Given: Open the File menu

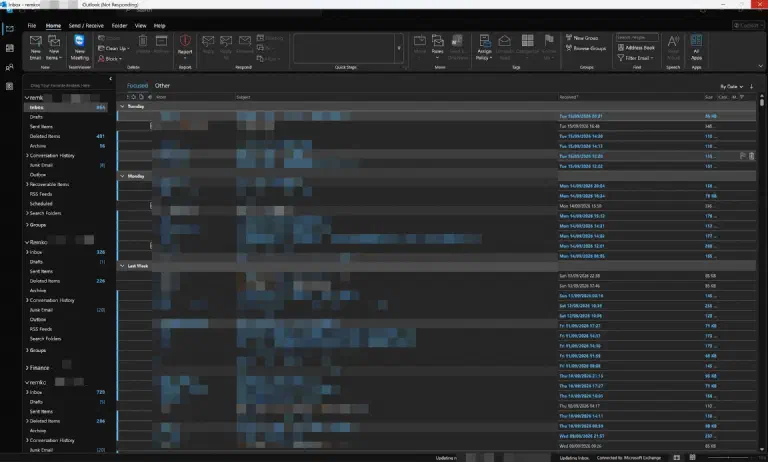Looking at the screenshot, I should (32, 25).
